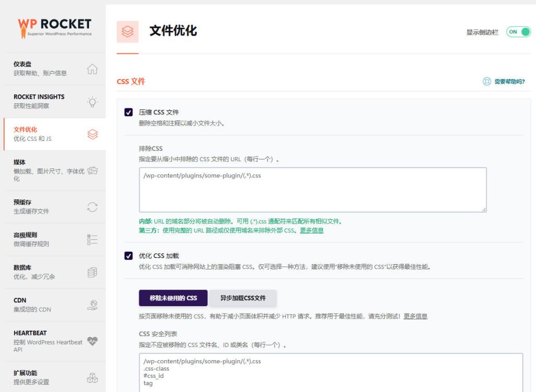Click the database stack icon
Image resolution: width=536 pixels, height=392 pixels.
pos(92,272)
